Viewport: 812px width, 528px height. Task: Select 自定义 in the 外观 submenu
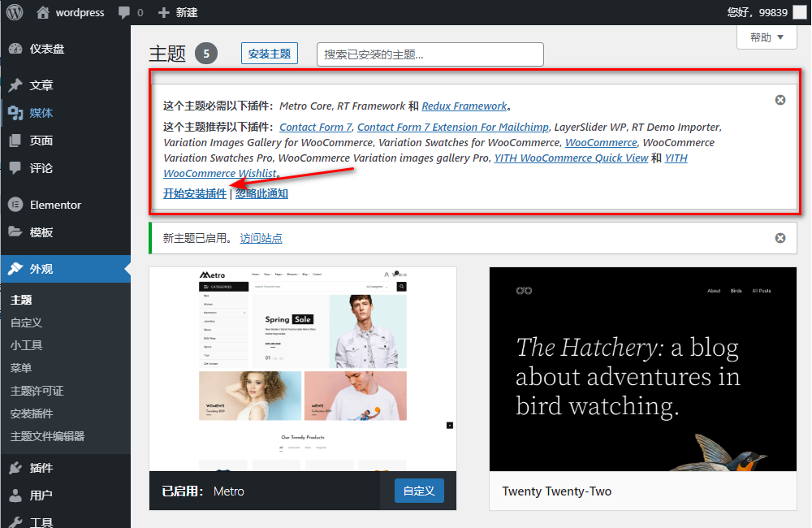pyautogui.click(x=26, y=322)
